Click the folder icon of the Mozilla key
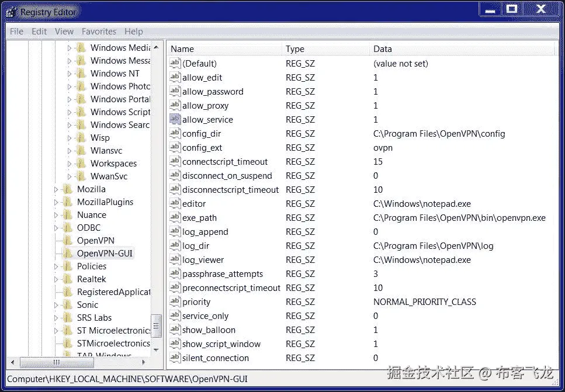The width and height of the screenshot is (565, 392). point(67,189)
